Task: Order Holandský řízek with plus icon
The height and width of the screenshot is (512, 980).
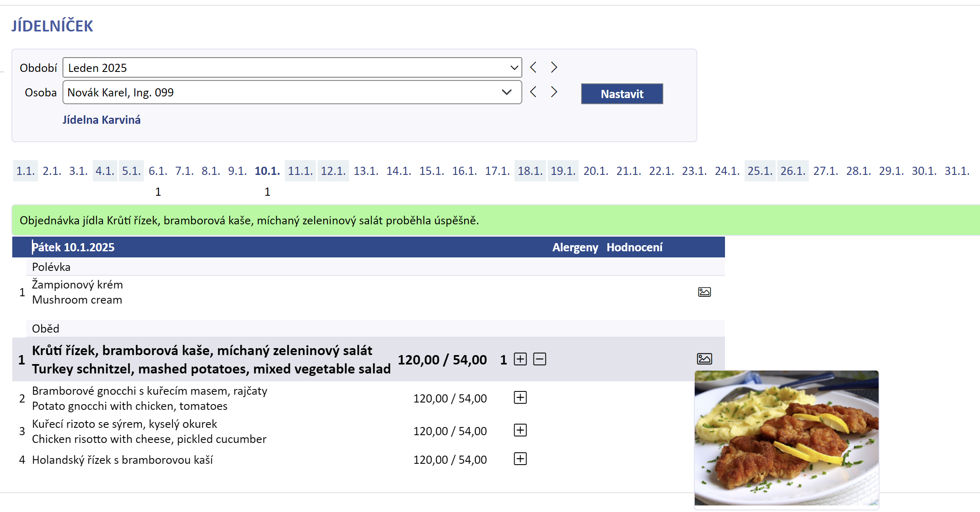Action: click(520, 459)
